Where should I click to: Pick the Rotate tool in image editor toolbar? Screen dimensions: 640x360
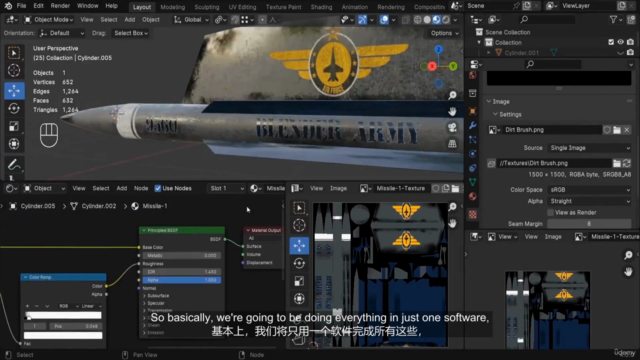pos(299,263)
